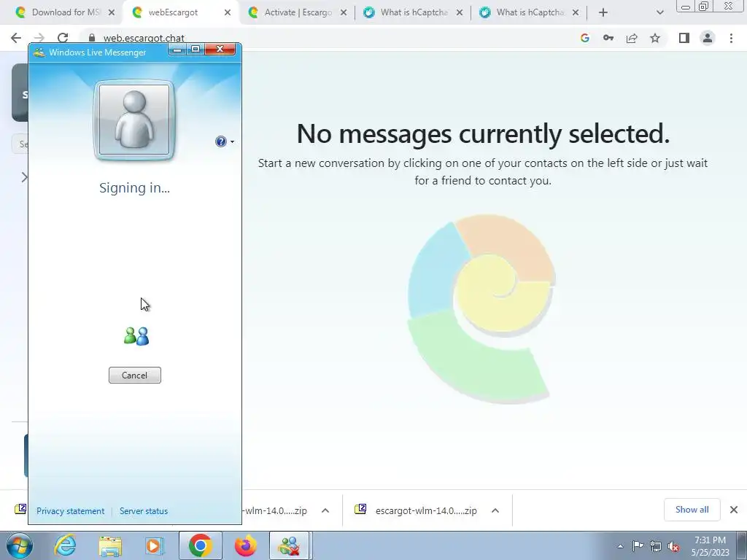Image resolution: width=747 pixels, height=560 pixels.
Task: Close the webEscargot tab
Action: [x=228, y=12]
